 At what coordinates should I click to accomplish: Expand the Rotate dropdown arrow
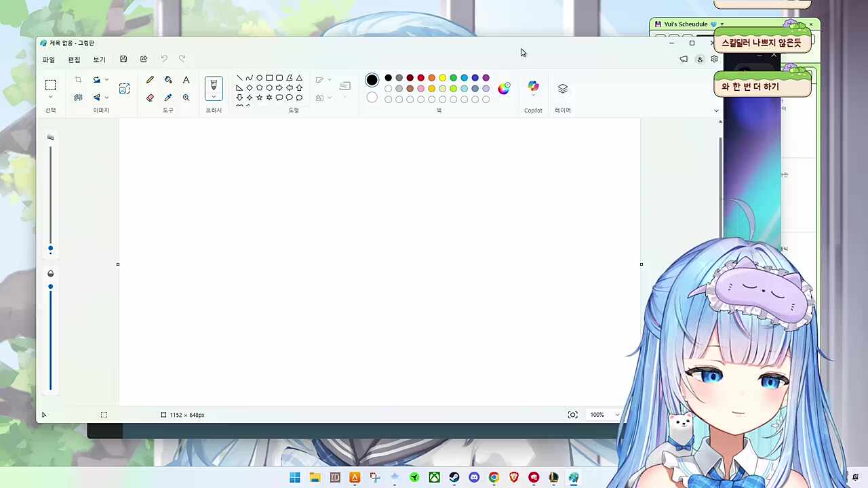(106, 80)
